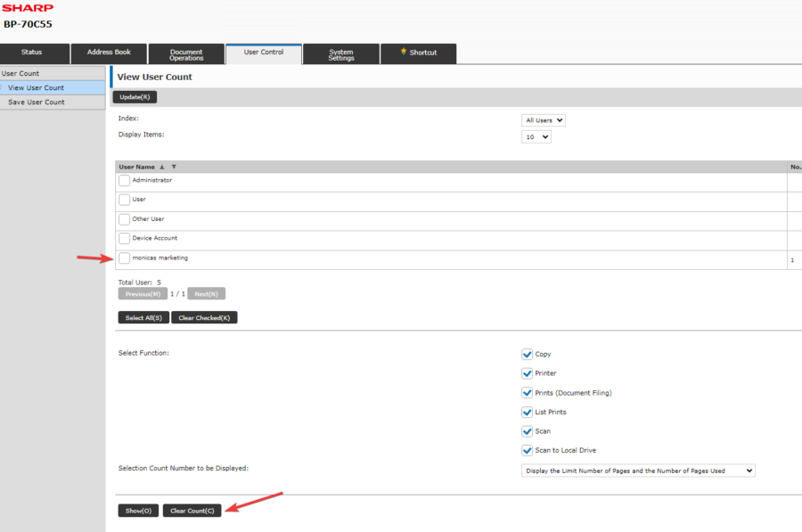This screenshot has height=532, width=802.
Task: Uncheck the Copy function
Action: click(527, 354)
